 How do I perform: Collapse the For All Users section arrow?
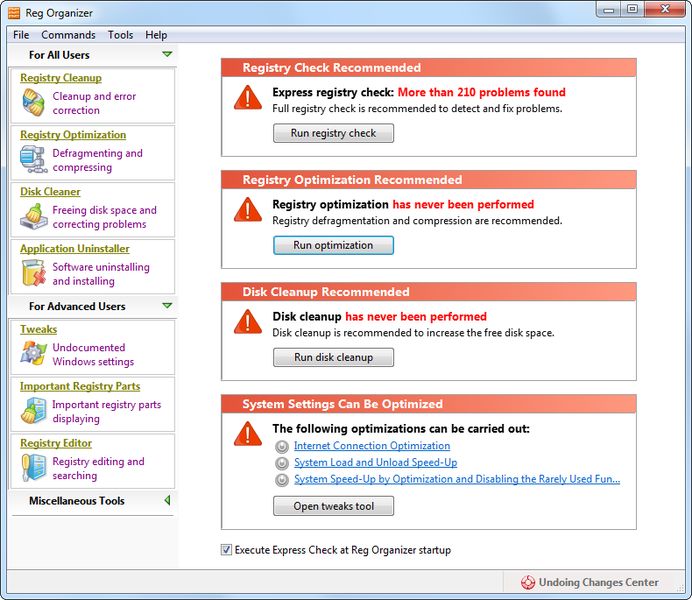pos(167,54)
